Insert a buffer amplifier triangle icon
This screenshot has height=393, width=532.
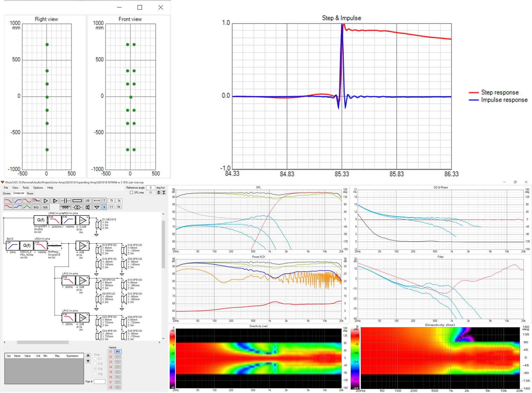click(45, 201)
